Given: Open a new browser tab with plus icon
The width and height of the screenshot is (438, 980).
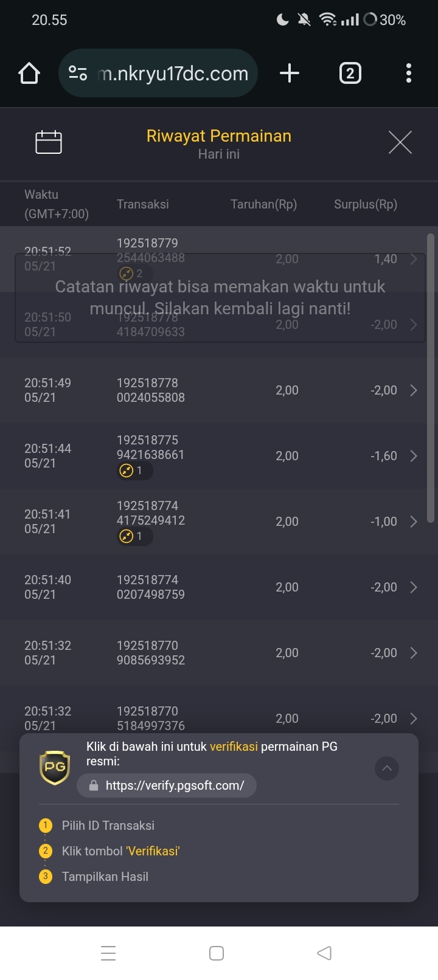Looking at the screenshot, I should pyautogui.click(x=290, y=74).
